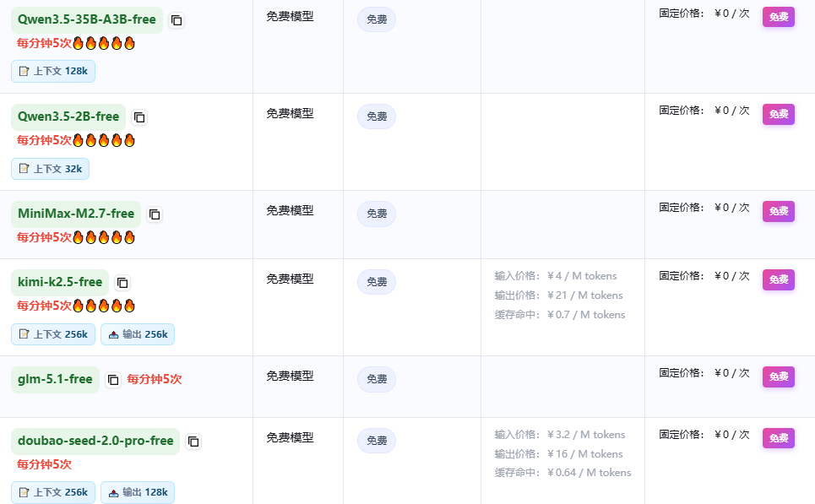Viewport: 815px width, 504px height.
Task: Click 缓存命中: ¥0.7 / M tokens text
Action: (560, 315)
